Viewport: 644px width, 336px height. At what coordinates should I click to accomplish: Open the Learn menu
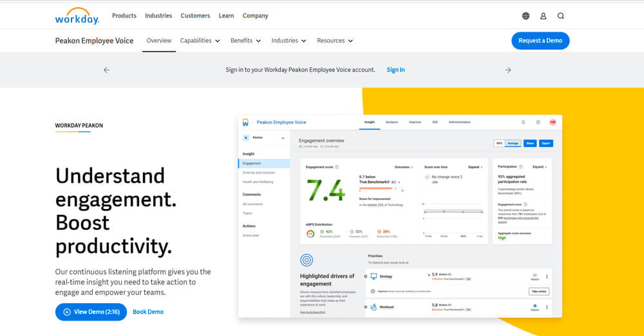[x=226, y=15]
